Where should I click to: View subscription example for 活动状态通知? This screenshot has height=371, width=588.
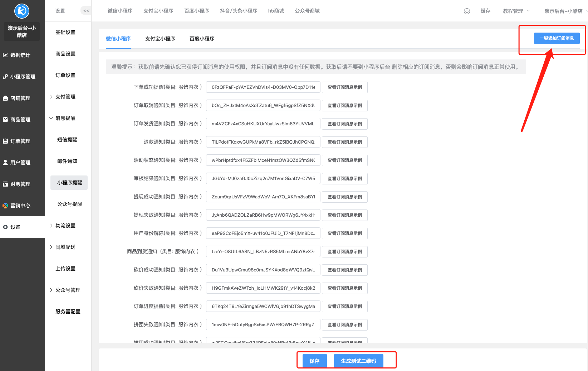(x=345, y=160)
